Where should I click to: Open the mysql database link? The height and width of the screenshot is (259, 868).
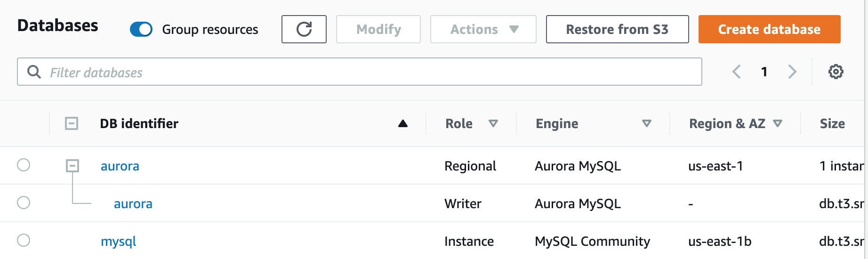119,242
